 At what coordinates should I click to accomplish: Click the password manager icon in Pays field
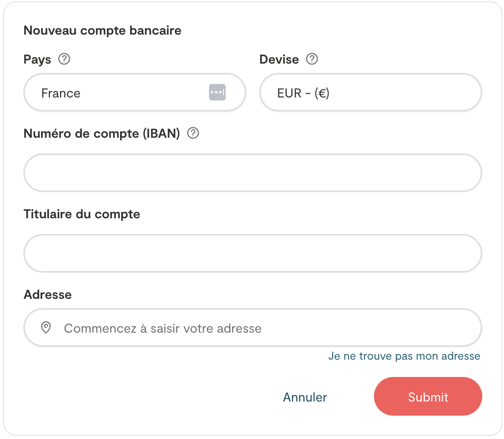[217, 92]
